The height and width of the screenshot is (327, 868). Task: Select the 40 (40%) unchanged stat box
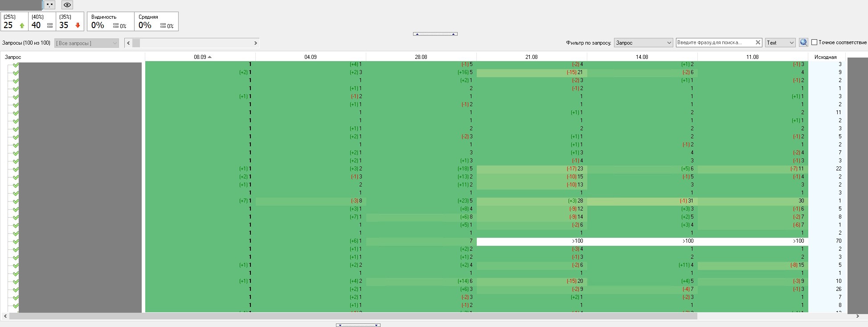pos(42,21)
